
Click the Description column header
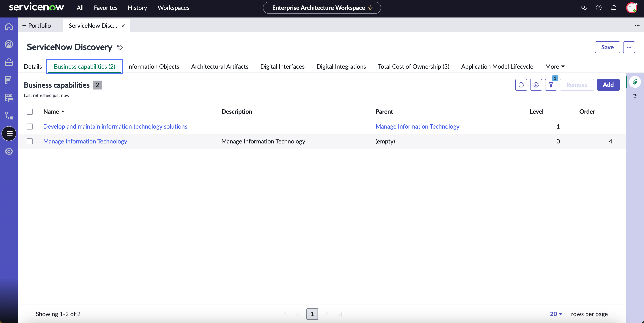click(236, 112)
